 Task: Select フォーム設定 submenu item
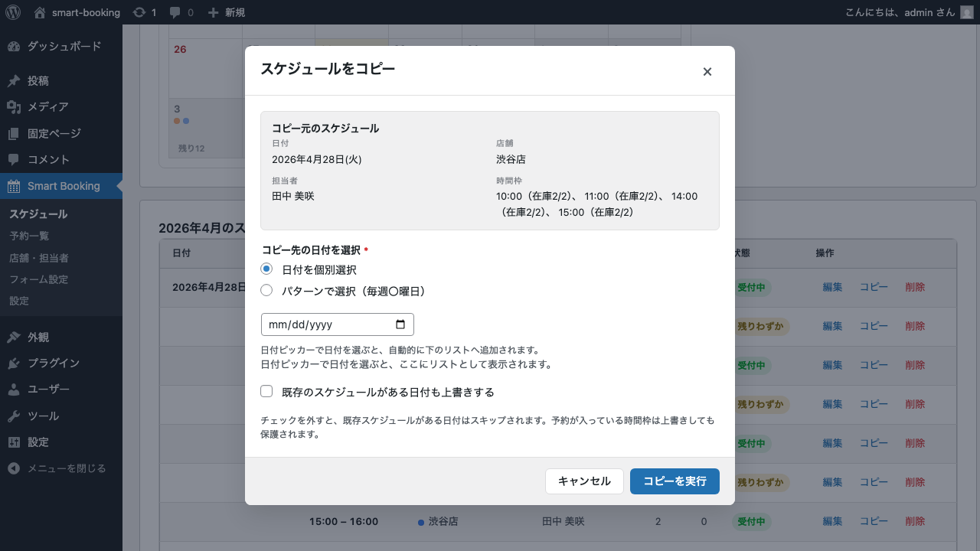39,279
